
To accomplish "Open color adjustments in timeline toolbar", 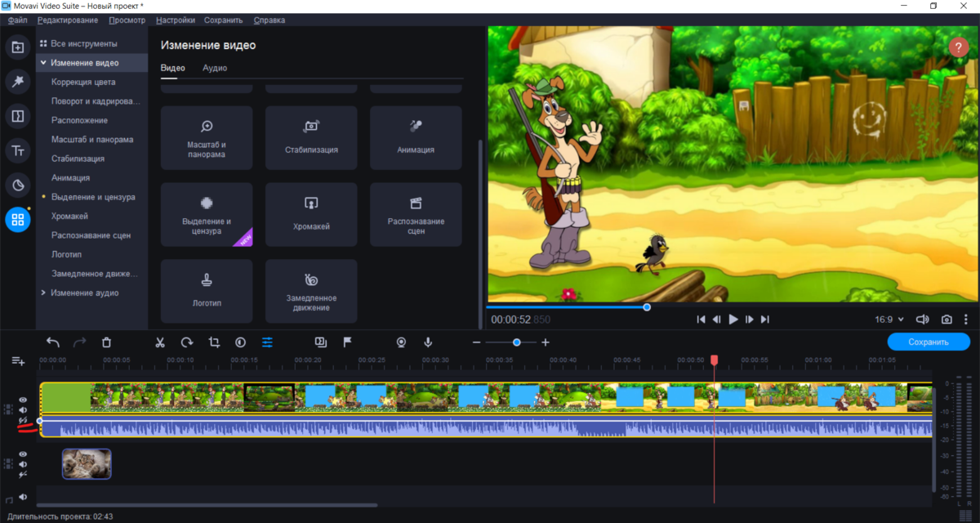I will click(x=241, y=342).
